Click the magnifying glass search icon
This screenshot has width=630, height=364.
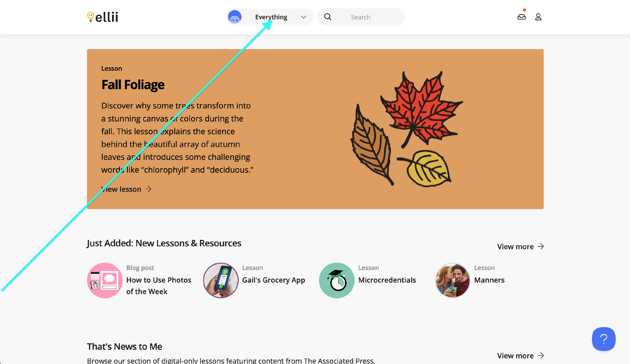click(x=328, y=17)
